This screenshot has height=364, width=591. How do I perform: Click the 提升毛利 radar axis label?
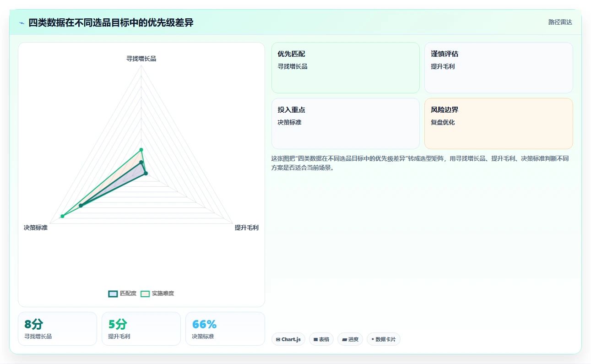(247, 228)
